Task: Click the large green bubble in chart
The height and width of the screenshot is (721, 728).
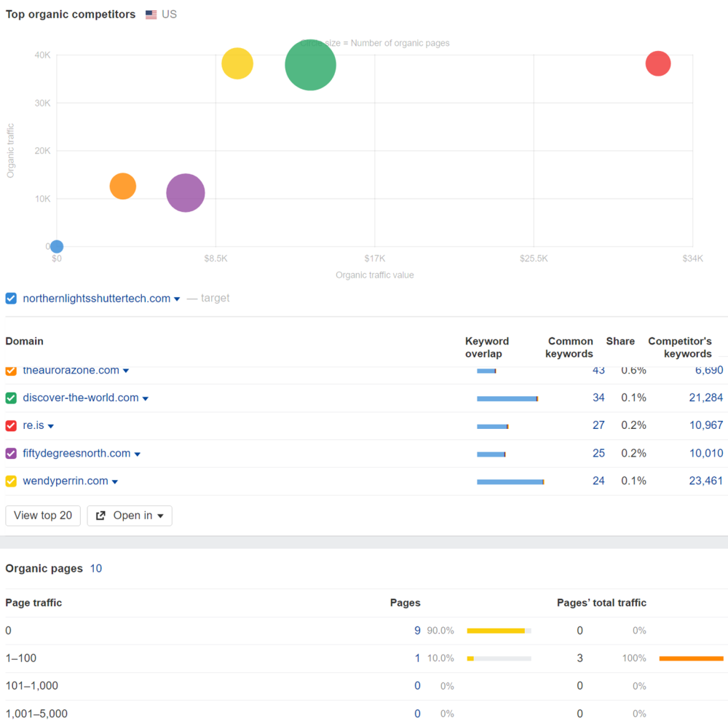Action: pos(310,65)
